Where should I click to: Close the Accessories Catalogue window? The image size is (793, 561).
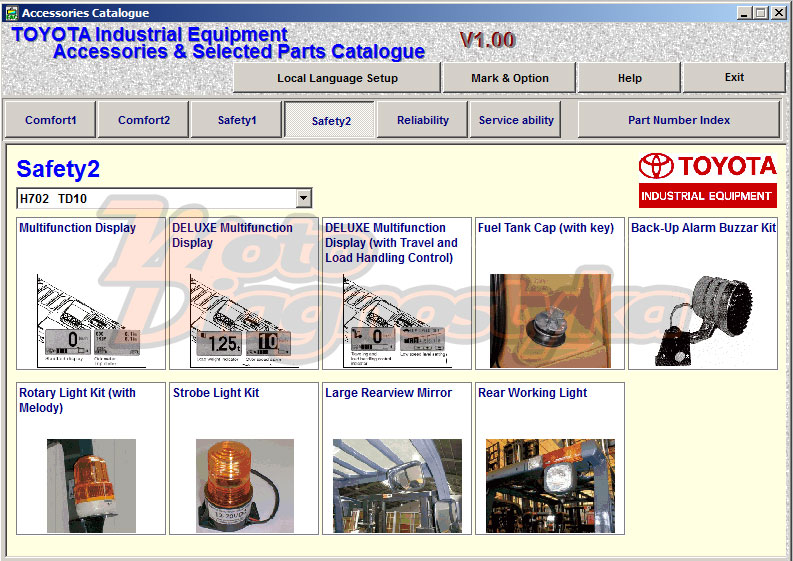pos(779,13)
